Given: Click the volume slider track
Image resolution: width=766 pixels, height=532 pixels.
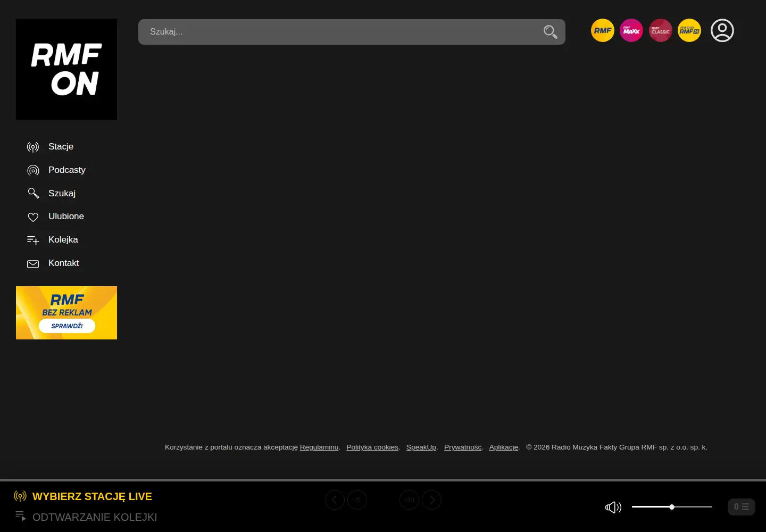Looking at the screenshot, I should pyautogui.click(x=672, y=507).
